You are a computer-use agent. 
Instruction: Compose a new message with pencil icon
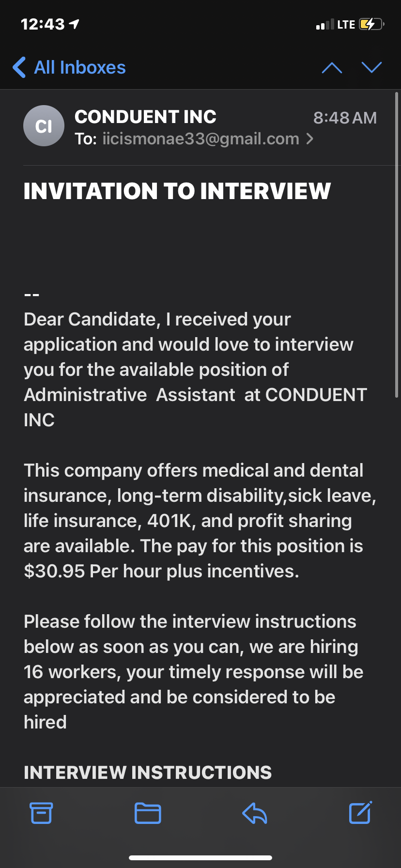(360, 812)
